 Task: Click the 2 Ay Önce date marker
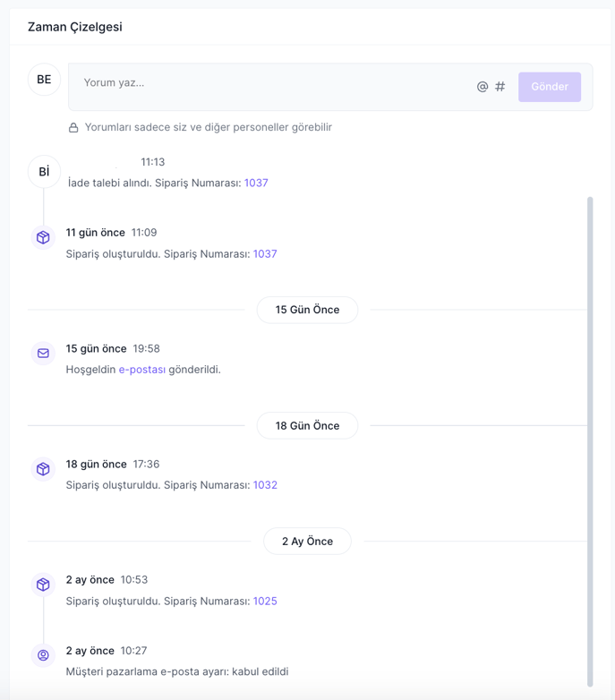[308, 541]
